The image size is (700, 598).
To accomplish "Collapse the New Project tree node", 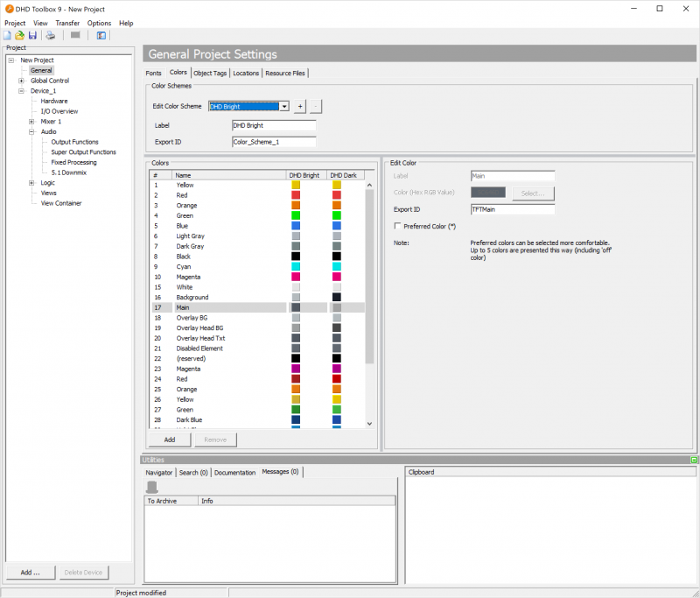I will coord(11,60).
